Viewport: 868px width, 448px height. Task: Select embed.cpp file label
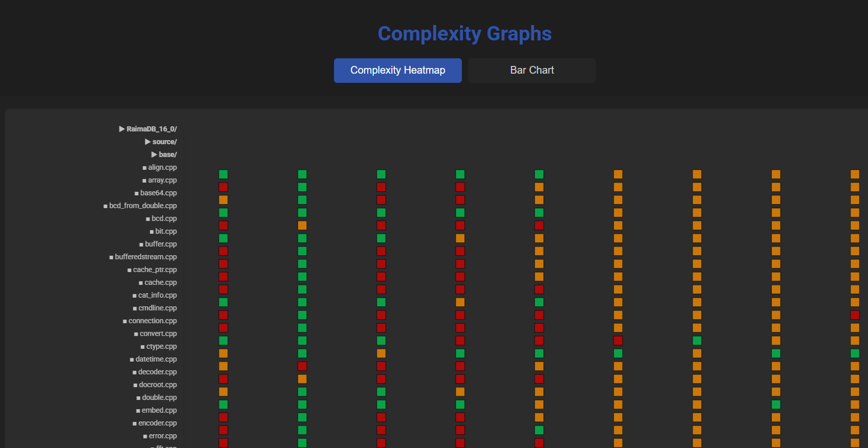[x=157, y=410]
